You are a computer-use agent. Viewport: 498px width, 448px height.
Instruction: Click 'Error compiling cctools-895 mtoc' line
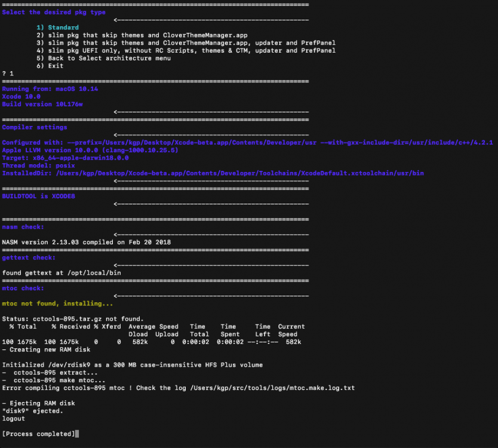178,388
